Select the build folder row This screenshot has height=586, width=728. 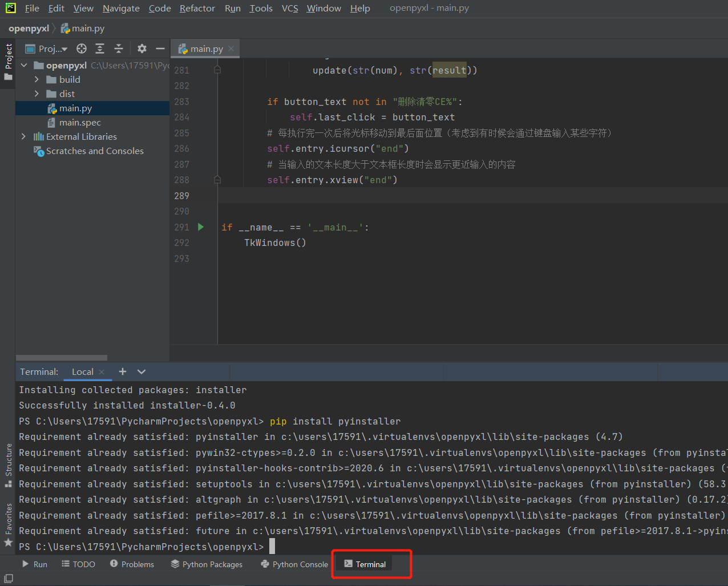point(92,79)
